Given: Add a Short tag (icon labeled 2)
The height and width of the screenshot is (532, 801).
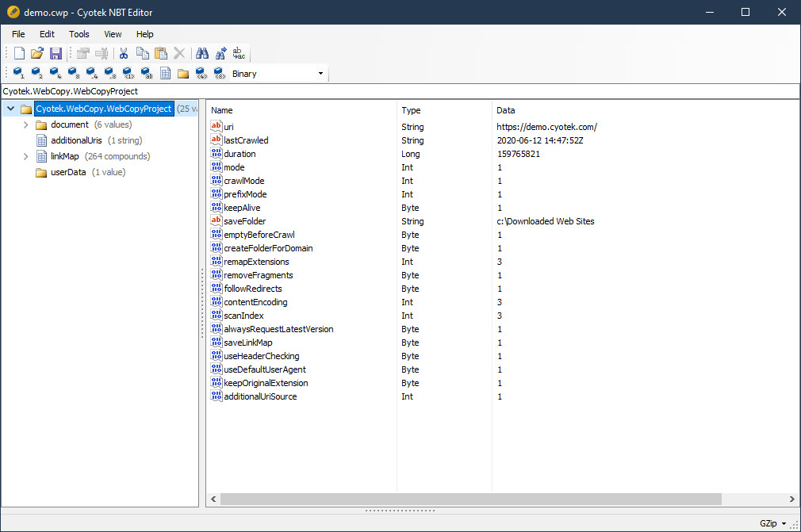Looking at the screenshot, I should pos(36,73).
